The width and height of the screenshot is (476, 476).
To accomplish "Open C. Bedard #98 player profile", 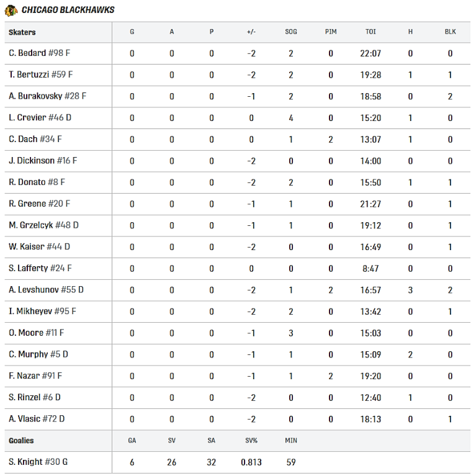I will coord(39,53).
